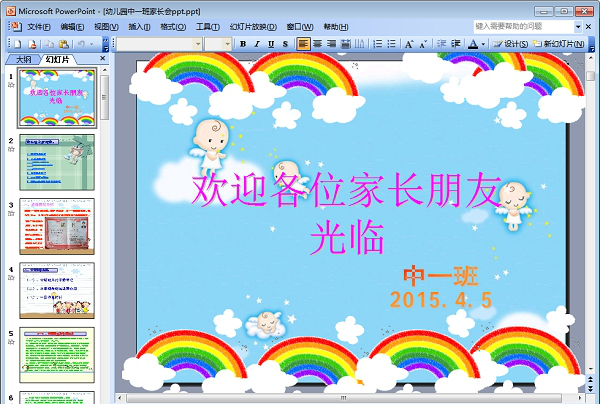
Task: Select slide 3 thumbnail
Action: (x=57, y=226)
